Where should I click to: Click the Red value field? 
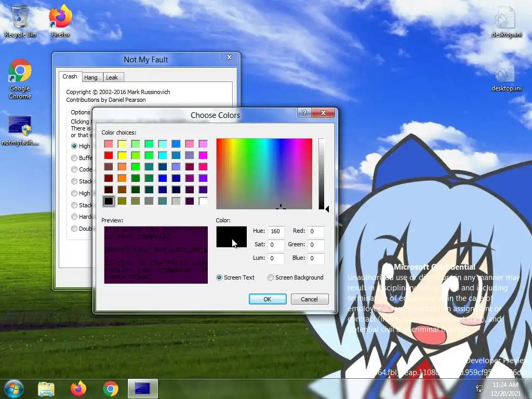tap(315, 231)
